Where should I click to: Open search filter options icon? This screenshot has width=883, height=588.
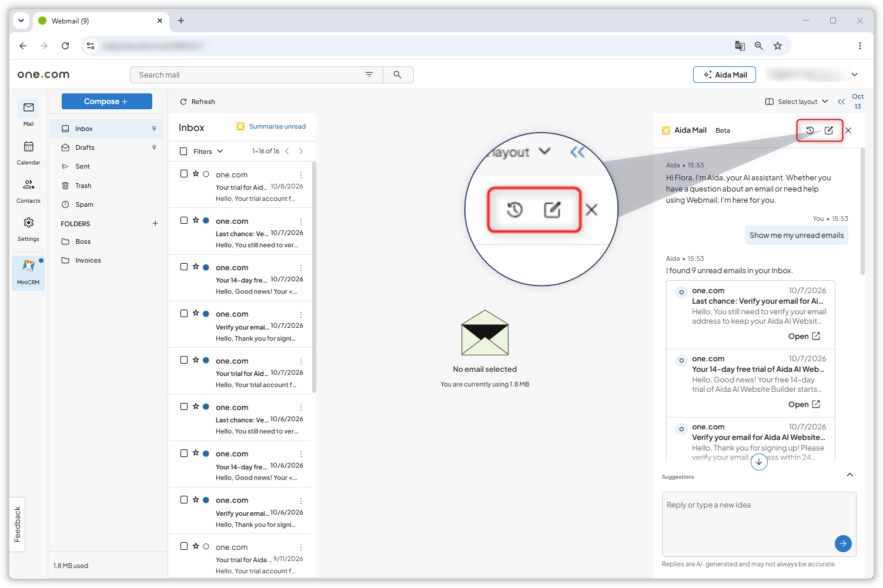(369, 75)
